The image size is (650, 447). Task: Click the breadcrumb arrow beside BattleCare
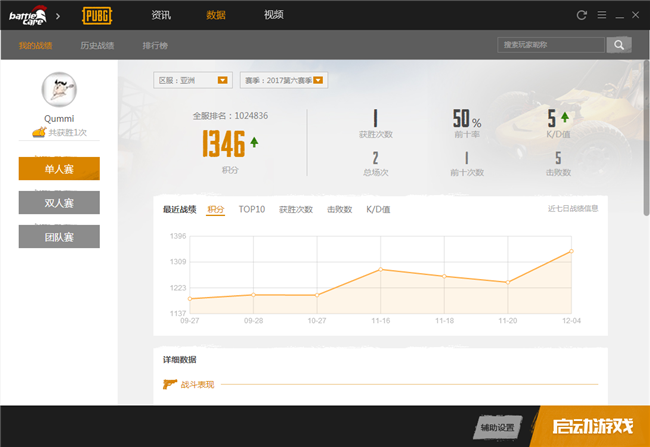click(x=58, y=16)
